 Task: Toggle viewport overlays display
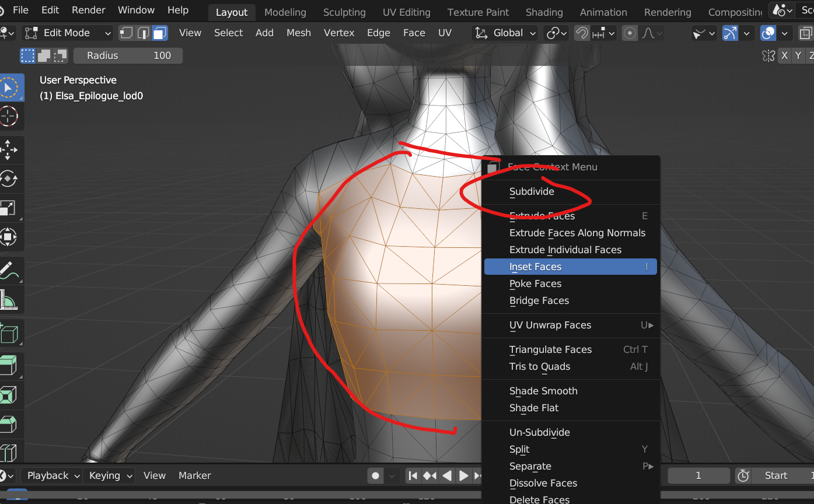(x=769, y=33)
